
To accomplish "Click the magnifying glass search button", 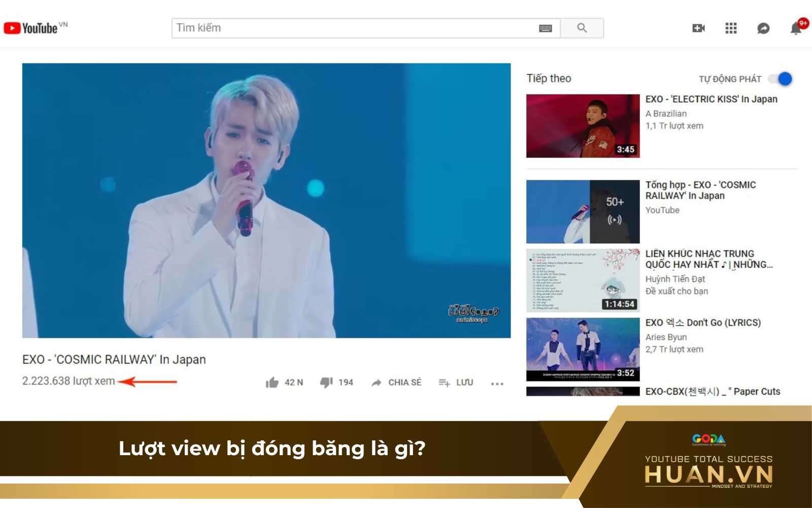I will [582, 28].
